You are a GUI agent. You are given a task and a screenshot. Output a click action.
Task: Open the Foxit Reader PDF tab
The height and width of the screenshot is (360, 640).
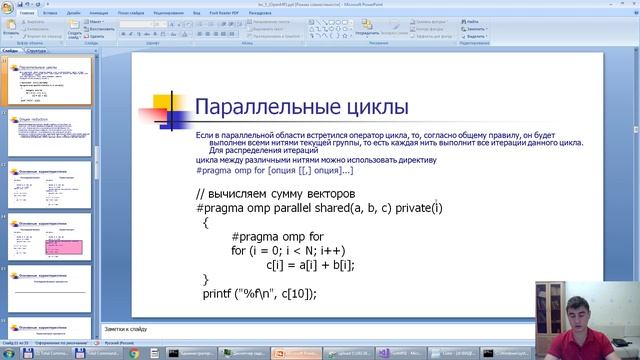[x=224, y=13]
